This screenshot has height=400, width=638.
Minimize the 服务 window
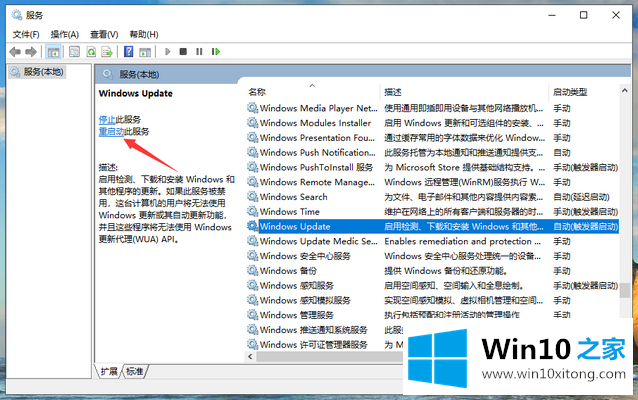tap(552, 15)
